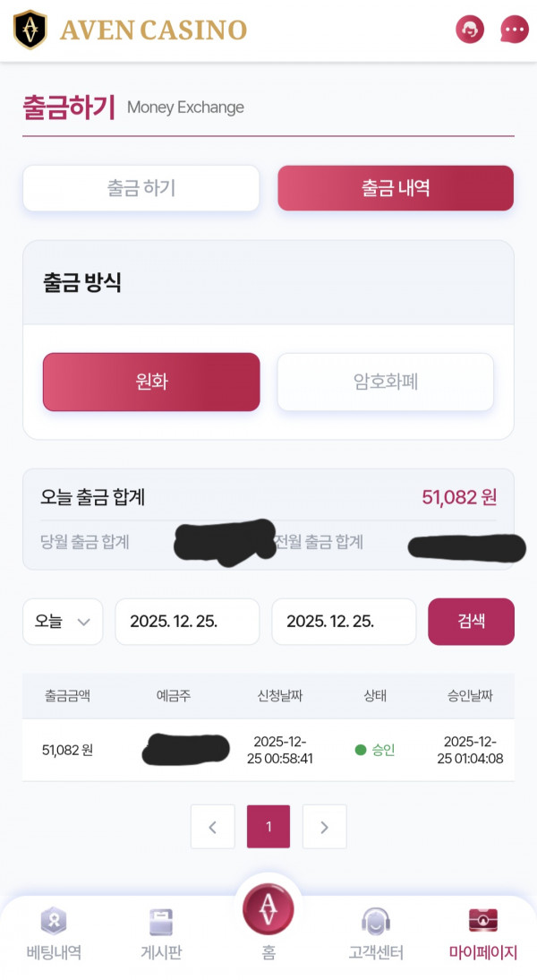Switch to the 출금 내역 tab
The height and width of the screenshot is (980, 537).
point(396,188)
